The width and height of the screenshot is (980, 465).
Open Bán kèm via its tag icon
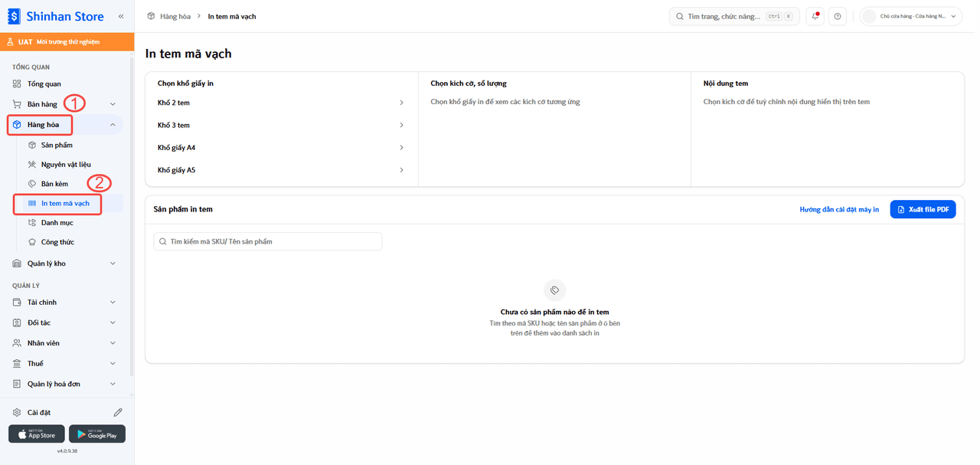(x=32, y=184)
